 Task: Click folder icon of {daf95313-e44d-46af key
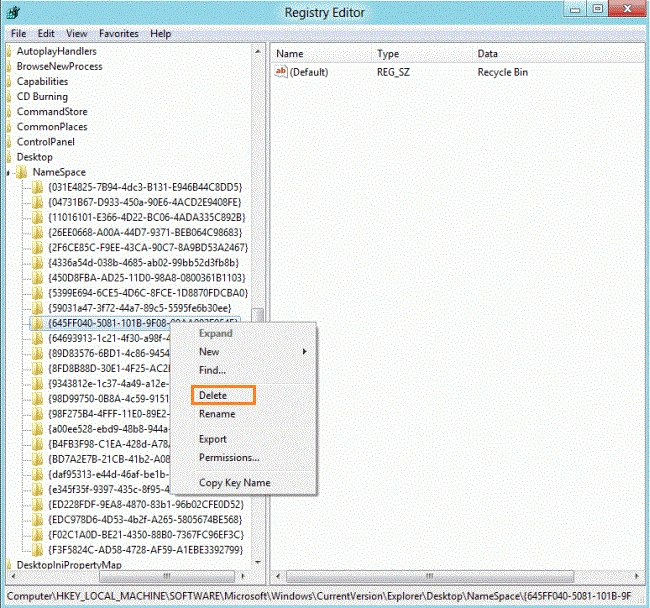(37, 475)
